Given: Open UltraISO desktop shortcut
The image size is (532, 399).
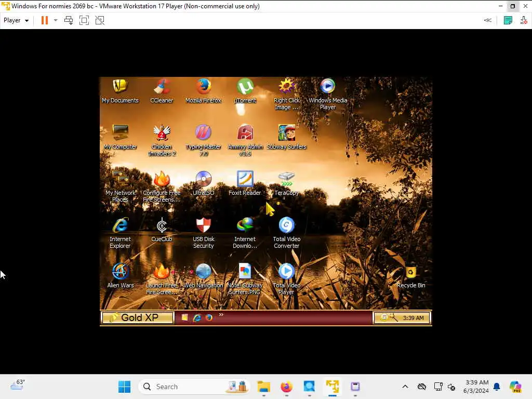Looking at the screenshot, I should 203,183.
